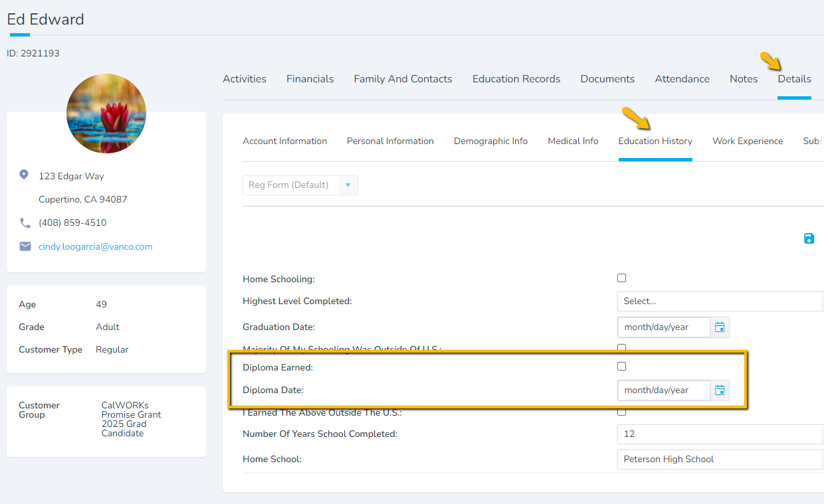Go to the Education Records tab
The image size is (824, 504).
click(516, 79)
